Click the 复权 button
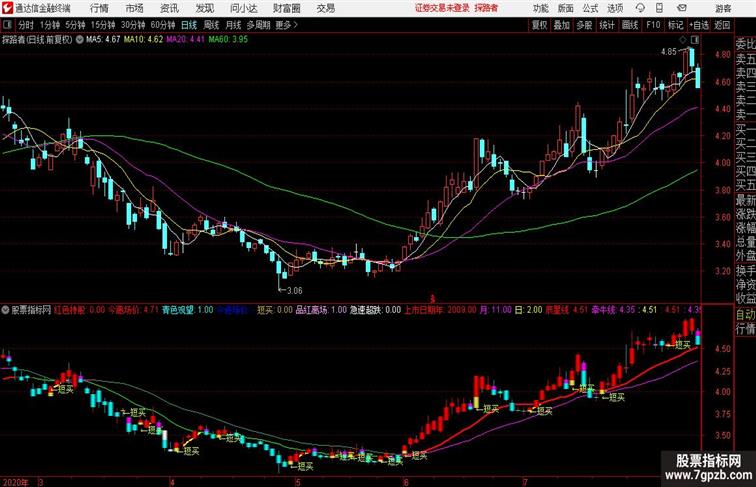Viewport: 756px width, 487px height. 540,25
